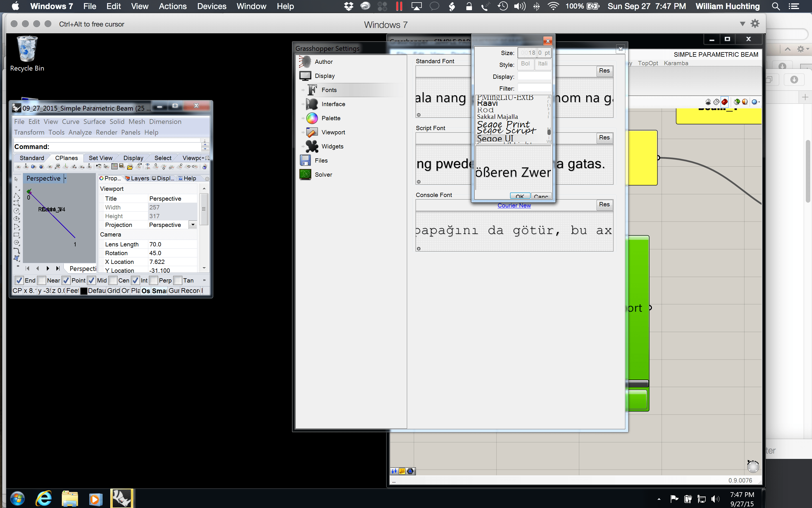Select the Circle tool in Rhino sidebar

coord(16,211)
